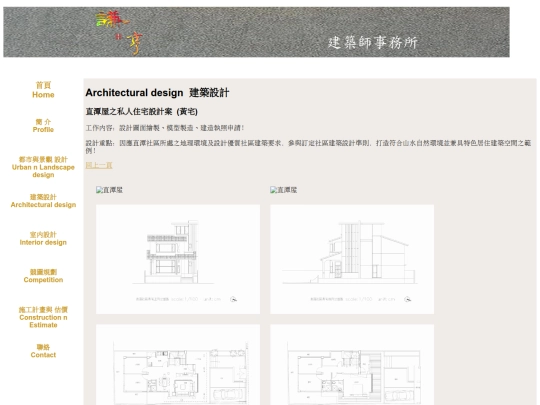The image size is (540, 405).
Task: Open the front elevation drawing thumbnail
Action: click(178, 259)
